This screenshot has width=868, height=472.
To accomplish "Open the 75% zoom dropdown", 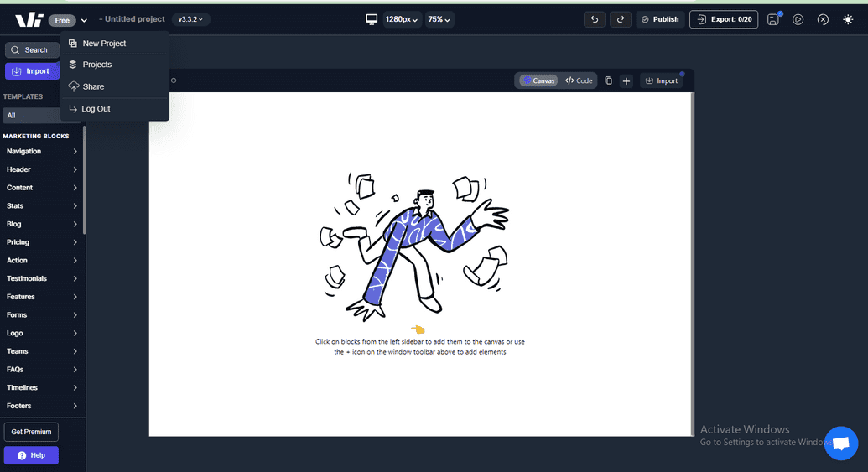I will point(439,19).
